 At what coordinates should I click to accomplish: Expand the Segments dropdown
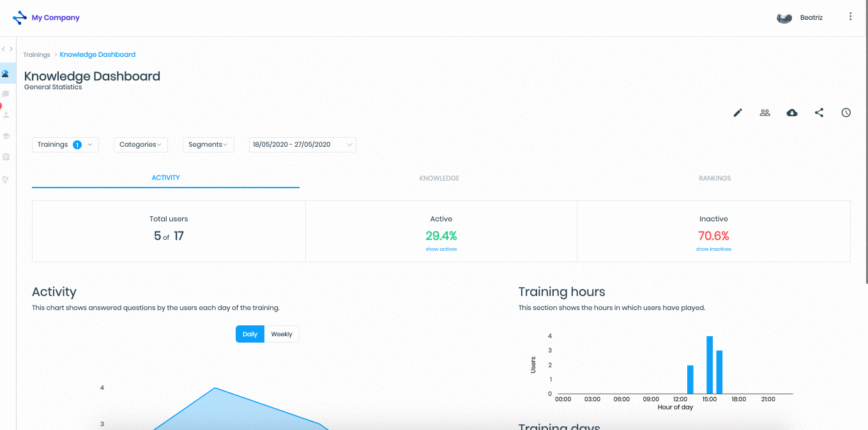[208, 145]
